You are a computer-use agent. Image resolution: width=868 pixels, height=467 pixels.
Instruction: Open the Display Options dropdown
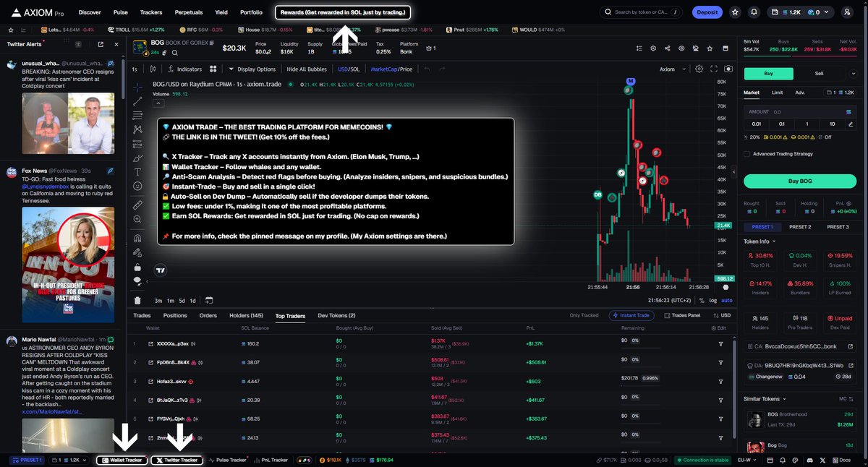point(252,69)
